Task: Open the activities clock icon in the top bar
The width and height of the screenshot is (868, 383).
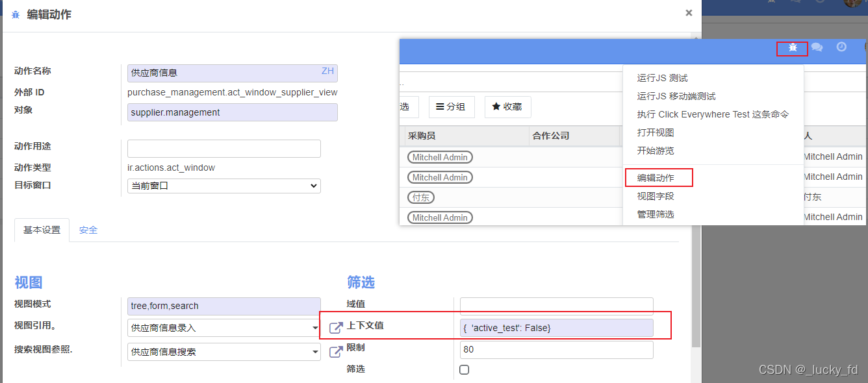Action: (x=841, y=47)
